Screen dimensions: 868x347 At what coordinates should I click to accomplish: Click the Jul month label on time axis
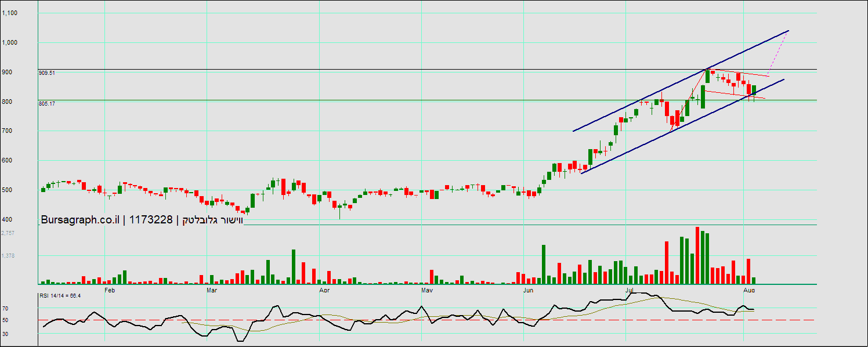(x=630, y=289)
